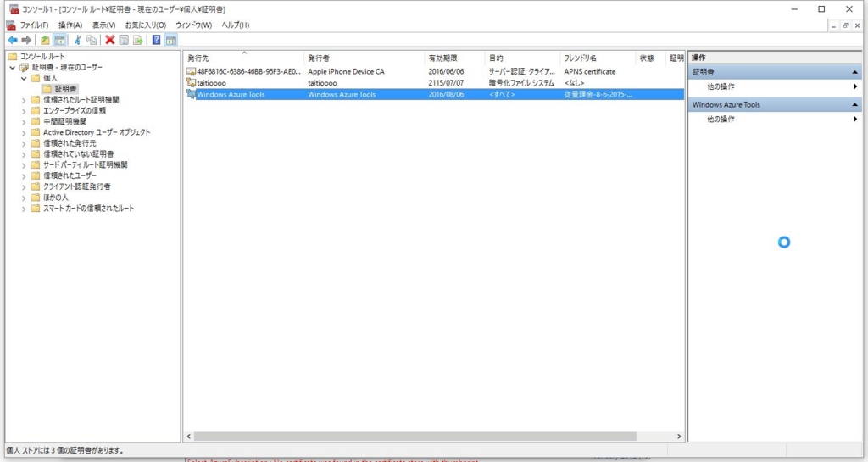Click the MMC icon left of ファイル menu
868x462 pixels.
tap(10, 25)
